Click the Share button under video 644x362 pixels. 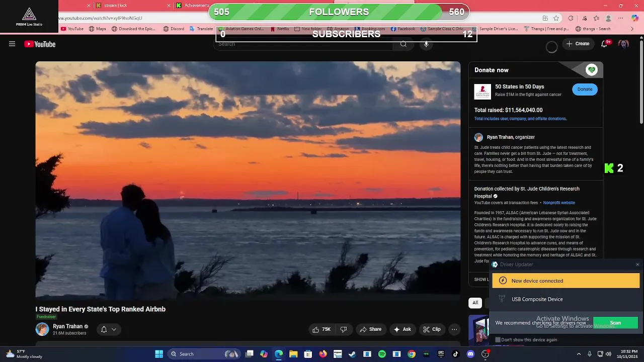pos(370,329)
